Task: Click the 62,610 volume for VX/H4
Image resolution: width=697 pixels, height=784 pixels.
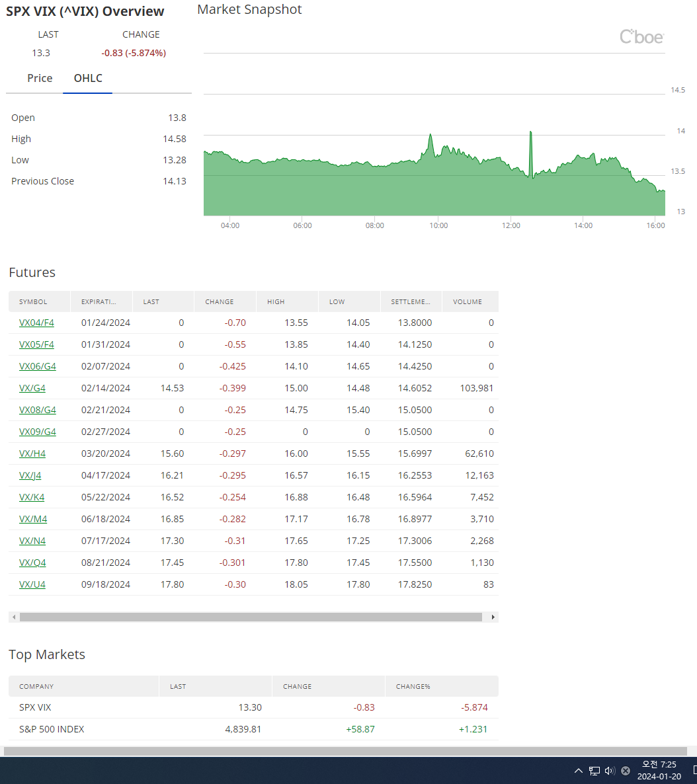Action: pos(479,454)
